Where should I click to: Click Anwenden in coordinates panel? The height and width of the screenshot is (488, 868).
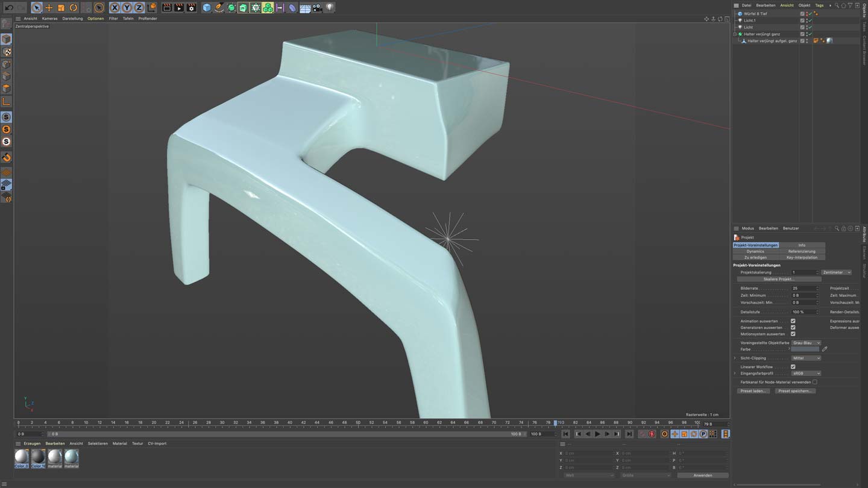(702, 475)
